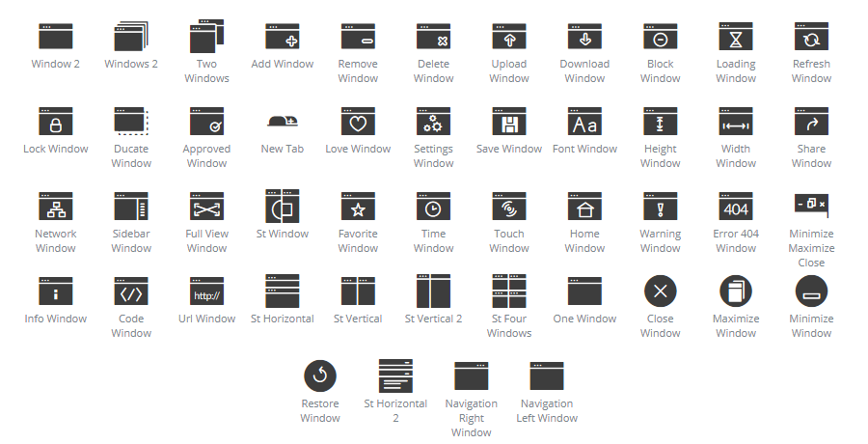Choose the Favorite Window star icon

point(358,207)
